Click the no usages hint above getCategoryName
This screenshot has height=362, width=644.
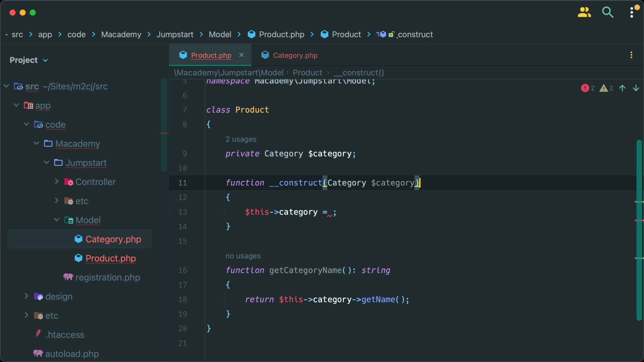click(242, 256)
